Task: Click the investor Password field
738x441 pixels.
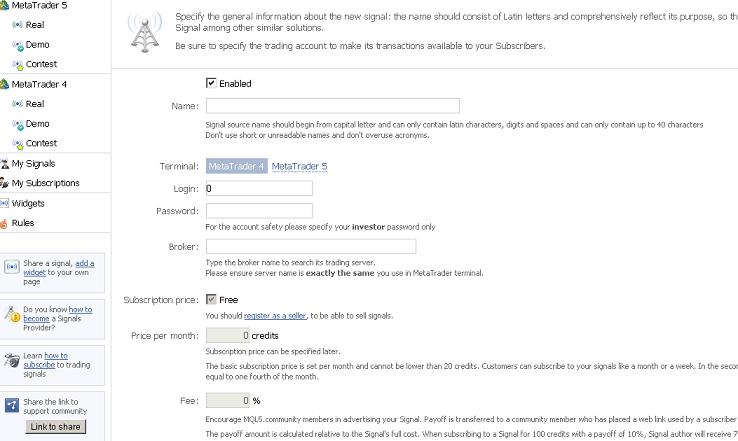Action: coord(259,211)
